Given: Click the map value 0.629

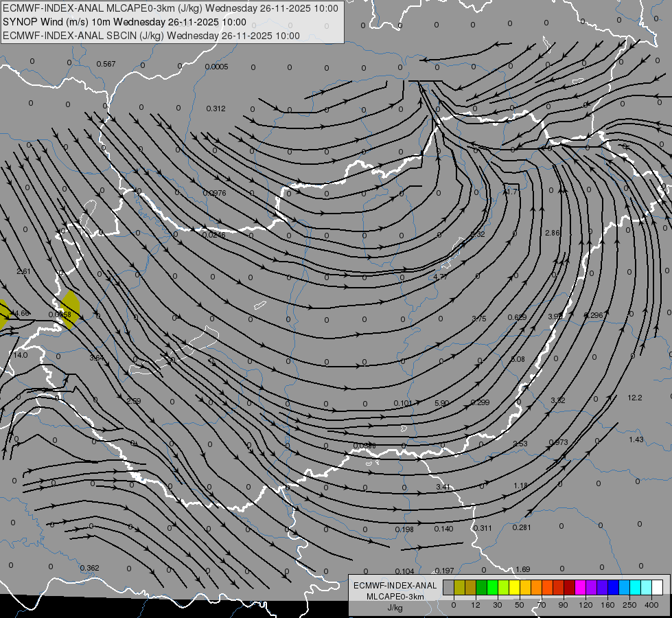Looking at the screenshot, I should click(x=517, y=317).
